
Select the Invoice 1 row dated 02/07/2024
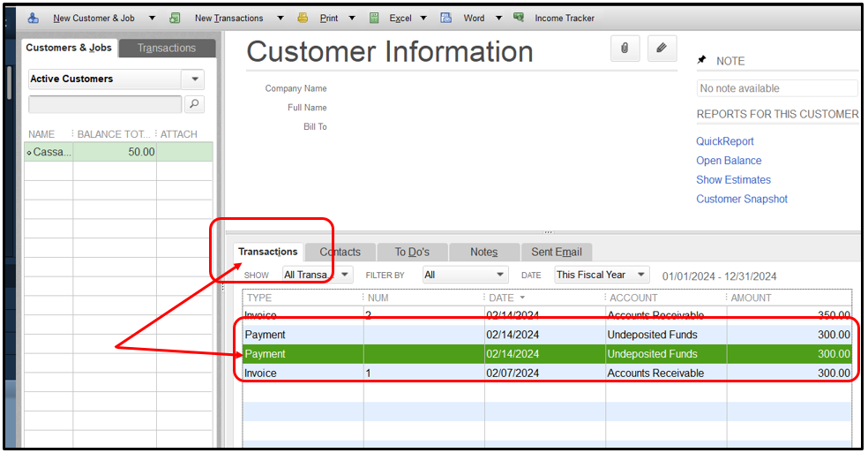[547, 374]
